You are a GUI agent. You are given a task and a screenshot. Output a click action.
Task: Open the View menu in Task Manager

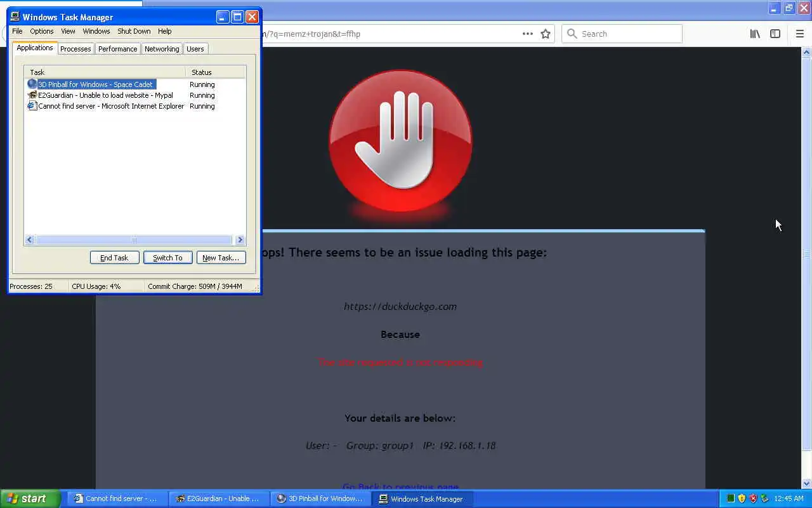pyautogui.click(x=68, y=31)
